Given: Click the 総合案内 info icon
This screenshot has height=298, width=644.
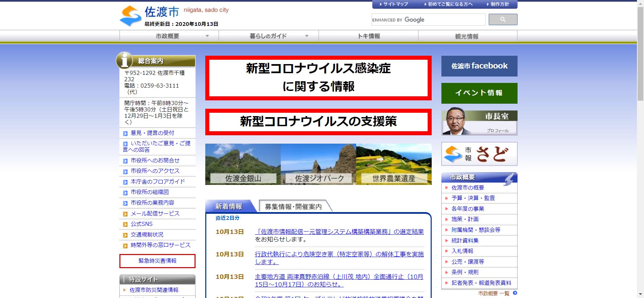Looking at the screenshot, I should coord(124,60).
